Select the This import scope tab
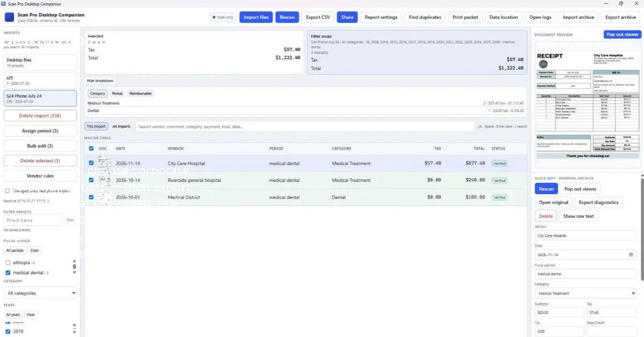This screenshot has height=337, width=644. pos(97,127)
